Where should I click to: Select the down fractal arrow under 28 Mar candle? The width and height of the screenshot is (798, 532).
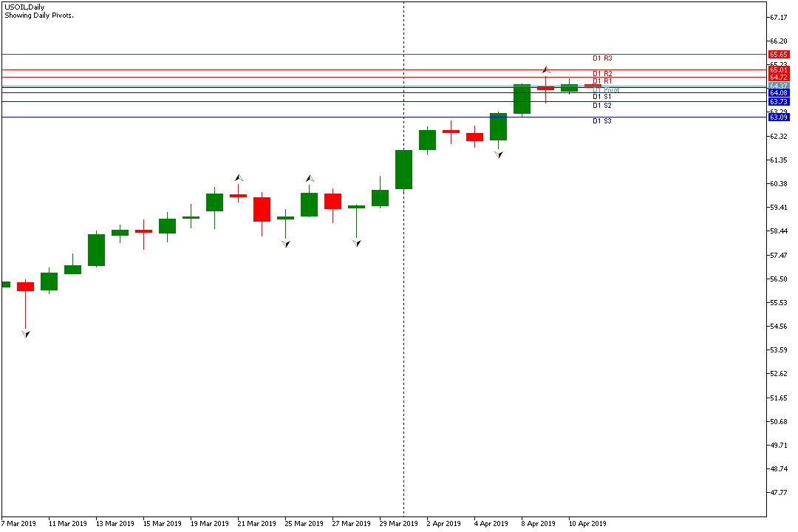(x=357, y=242)
